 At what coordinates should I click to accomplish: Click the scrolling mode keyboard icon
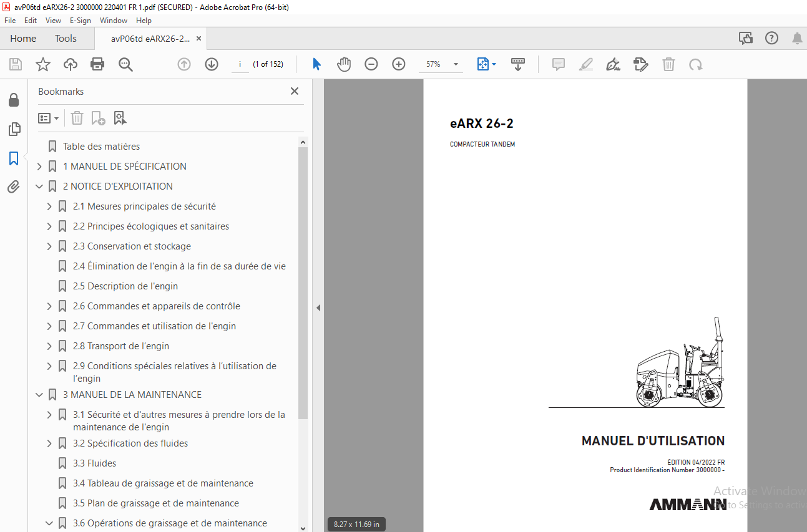[x=518, y=64]
